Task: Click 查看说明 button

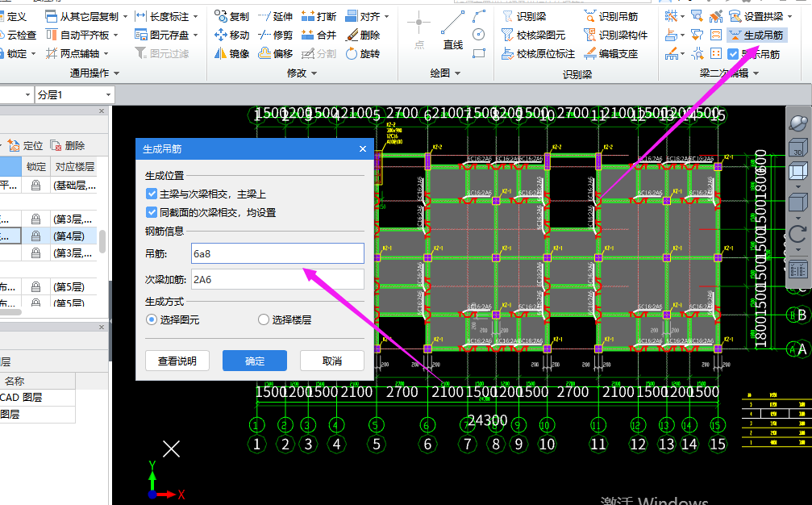Action: pos(177,361)
